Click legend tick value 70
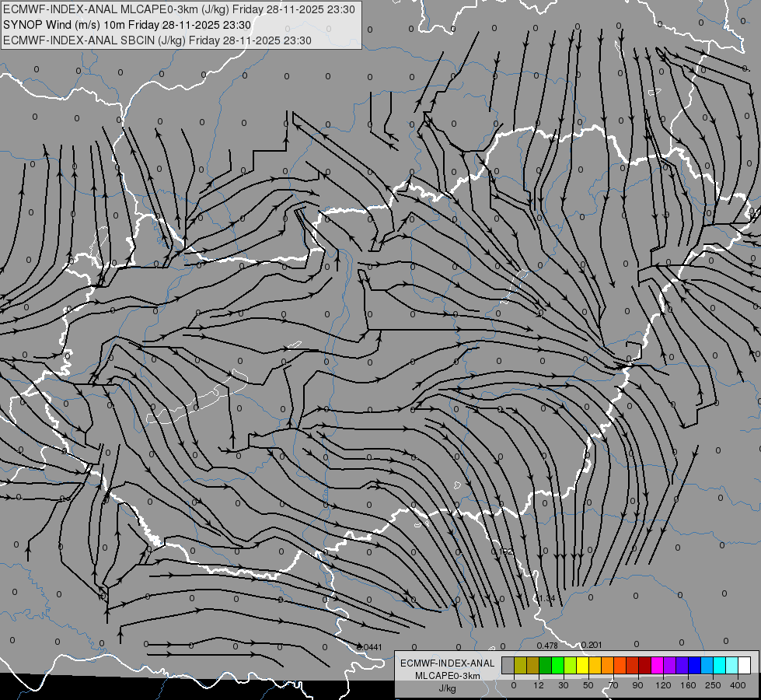This screenshot has height=700, width=761. 613,685
